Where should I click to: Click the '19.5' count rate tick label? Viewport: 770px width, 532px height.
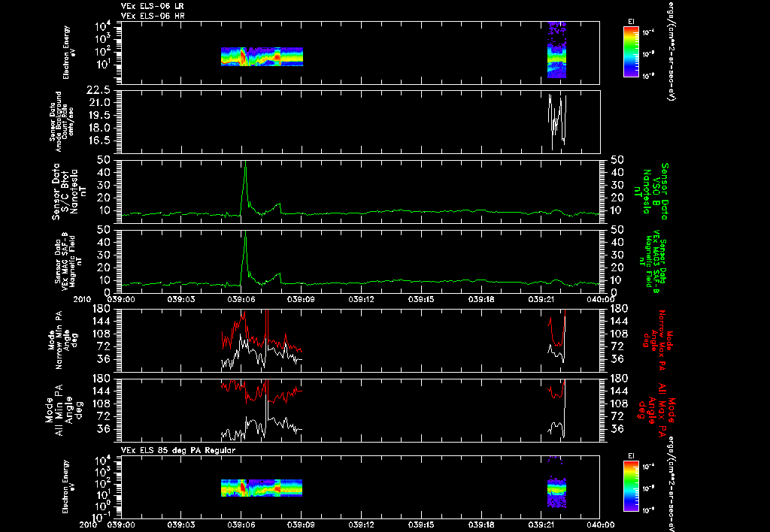[99, 115]
